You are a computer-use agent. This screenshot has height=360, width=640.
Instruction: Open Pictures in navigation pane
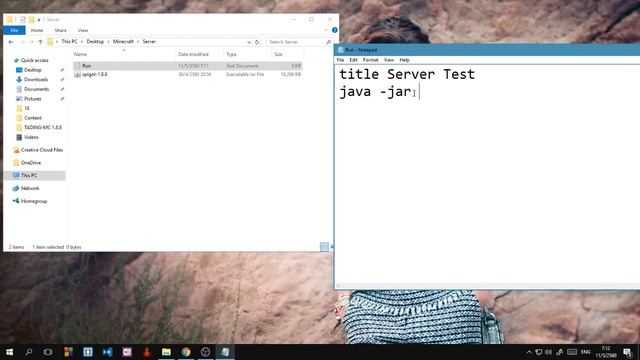click(32, 99)
